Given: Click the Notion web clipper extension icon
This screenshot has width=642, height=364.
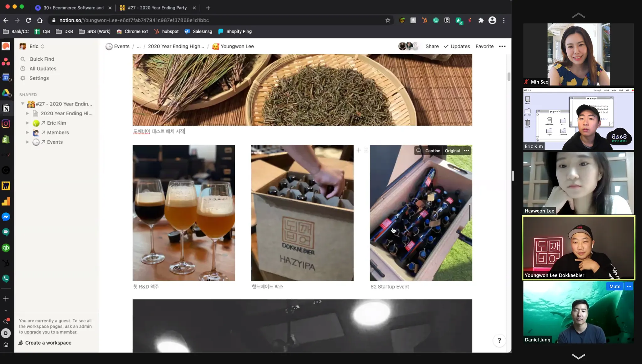Looking at the screenshot, I should pyautogui.click(x=447, y=20).
